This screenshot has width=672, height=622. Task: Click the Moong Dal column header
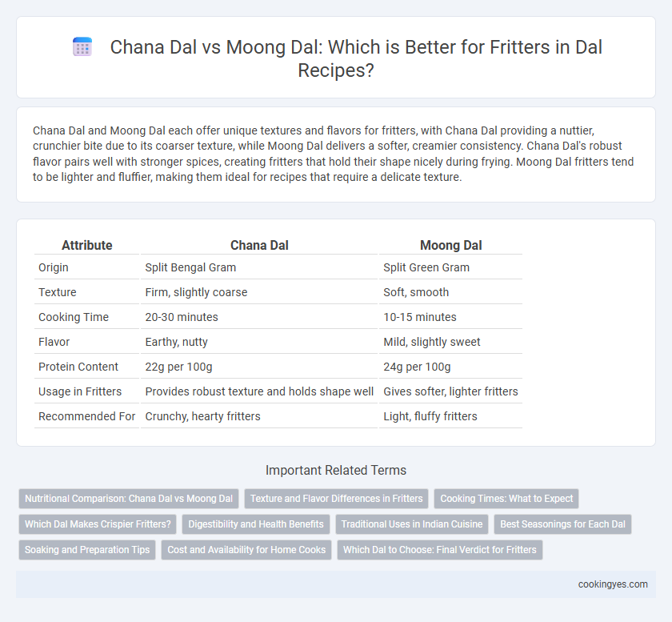coord(451,246)
